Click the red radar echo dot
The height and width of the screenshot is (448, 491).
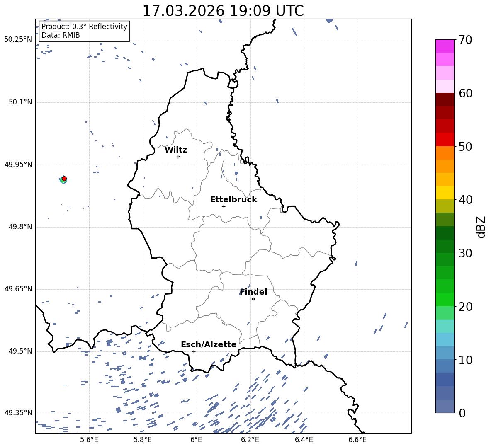coord(64,179)
